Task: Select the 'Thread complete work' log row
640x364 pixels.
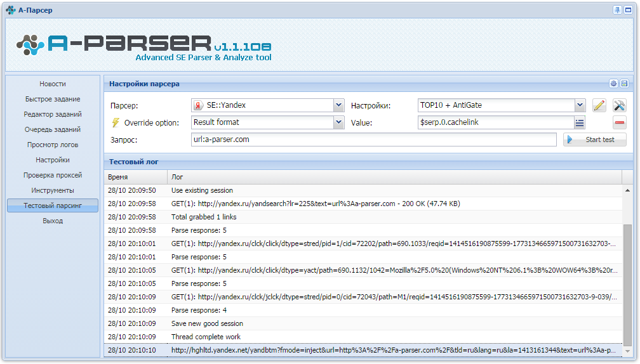Action: click(x=363, y=337)
